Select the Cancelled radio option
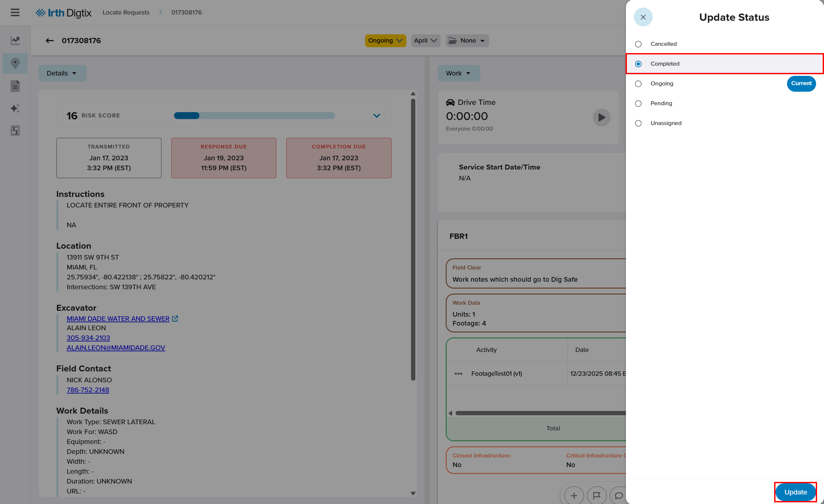The width and height of the screenshot is (824, 504). pos(638,44)
